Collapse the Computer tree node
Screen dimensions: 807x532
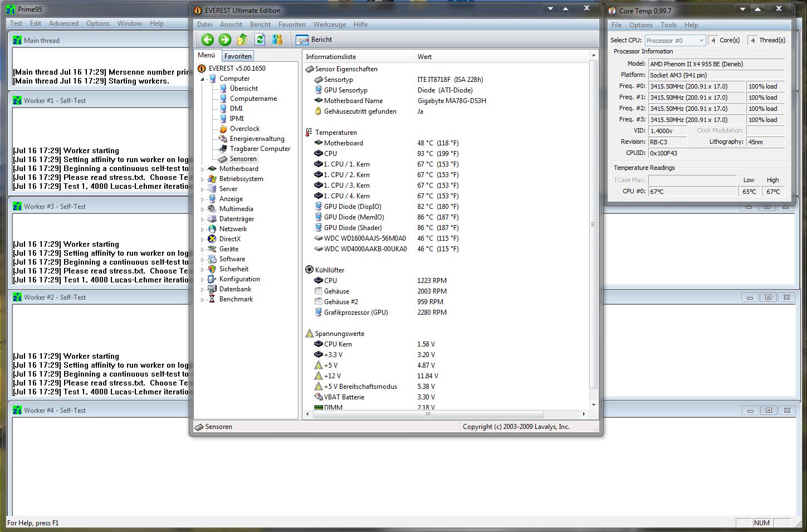pyautogui.click(x=203, y=79)
